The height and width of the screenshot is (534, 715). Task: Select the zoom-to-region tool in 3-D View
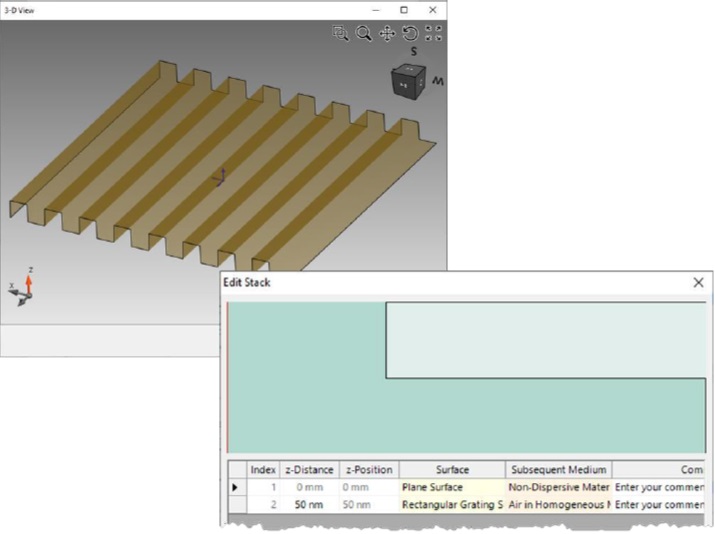340,33
